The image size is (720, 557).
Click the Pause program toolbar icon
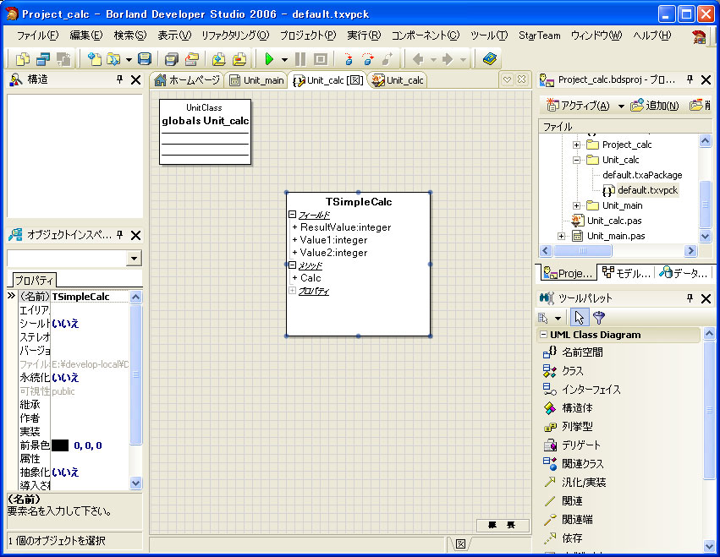point(300,59)
